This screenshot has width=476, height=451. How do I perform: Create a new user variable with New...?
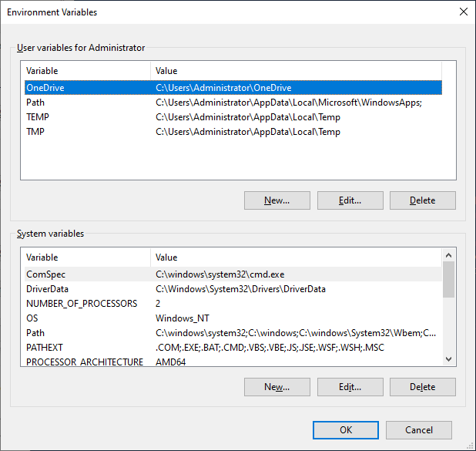(x=277, y=200)
